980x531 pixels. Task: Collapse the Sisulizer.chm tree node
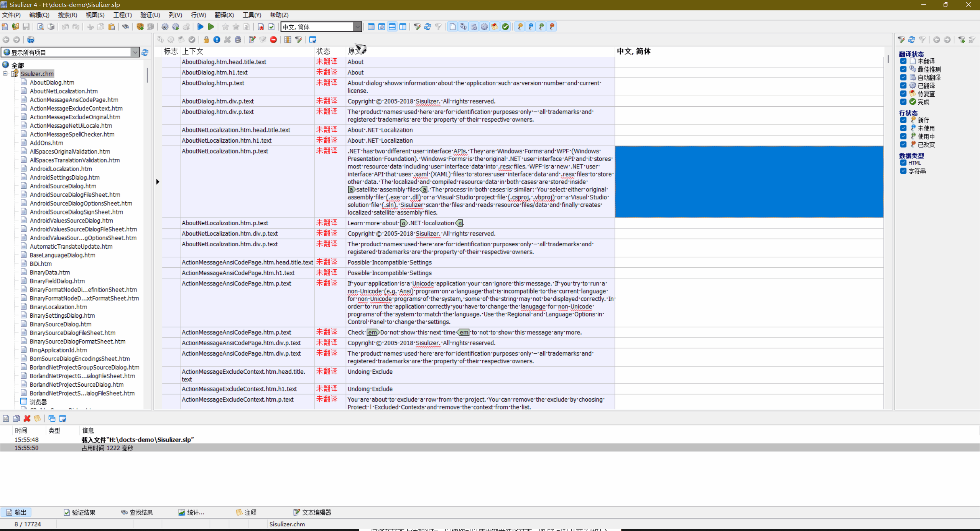point(5,74)
